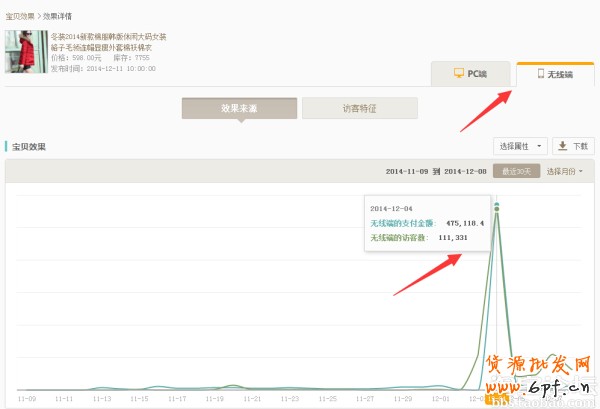Viewport: 600px width, 409px height.
Task: Click the monitor icon on PC端 tab
Action: click(458, 73)
